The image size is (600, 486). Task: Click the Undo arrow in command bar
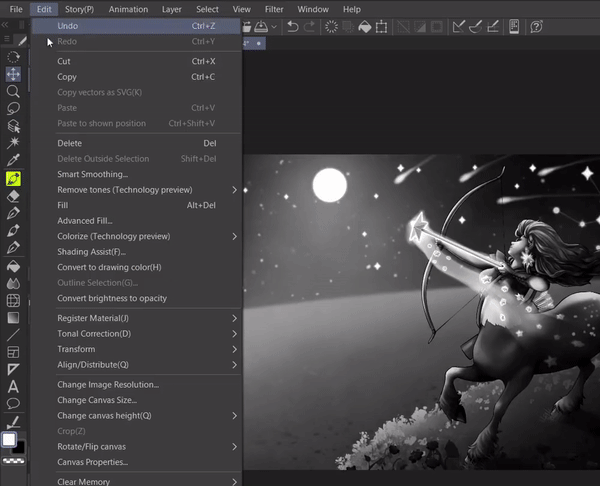point(292,27)
